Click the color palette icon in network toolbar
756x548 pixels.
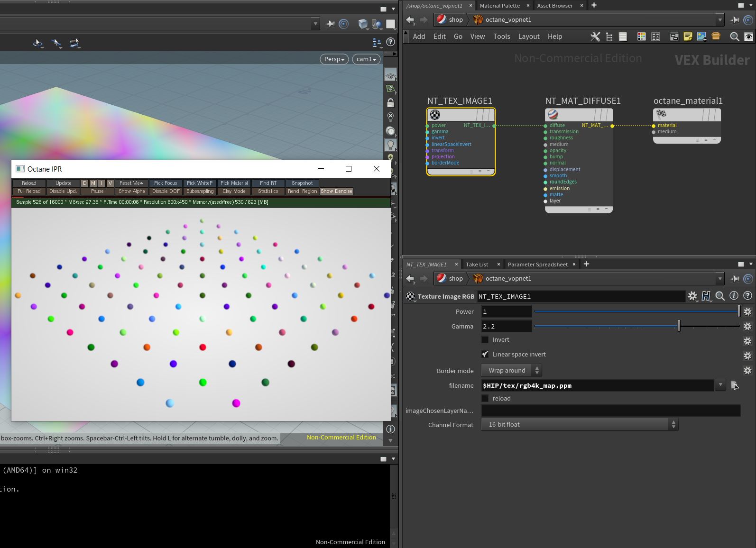coord(641,37)
